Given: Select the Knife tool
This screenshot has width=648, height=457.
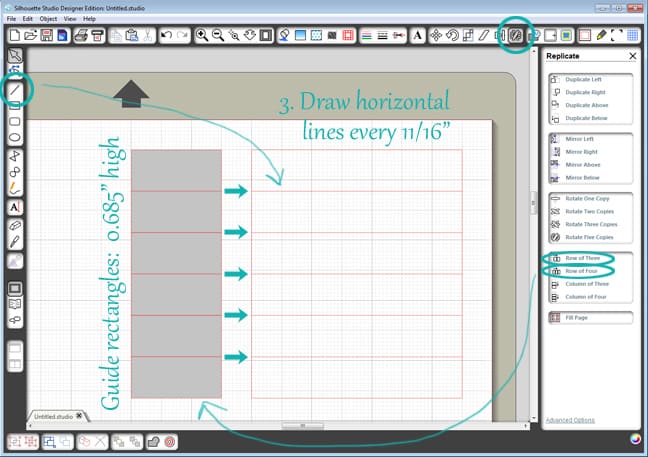Looking at the screenshot, I should (x=15, y=241).
